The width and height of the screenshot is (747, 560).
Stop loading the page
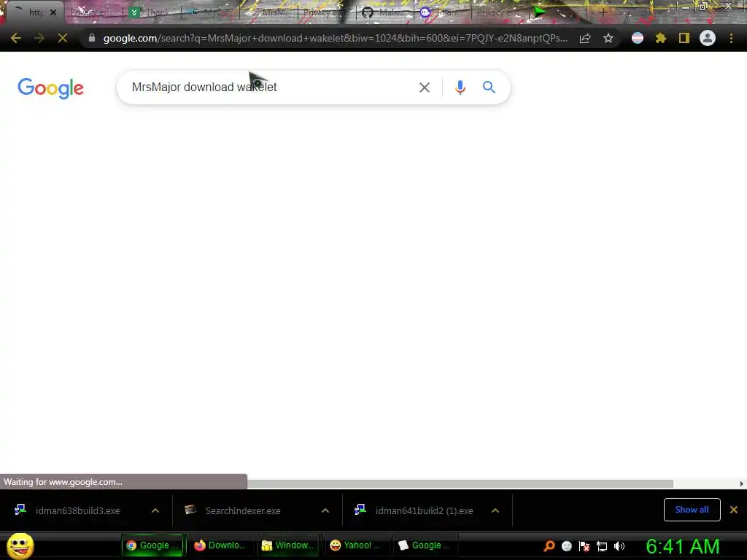click(x=63, y=38)
